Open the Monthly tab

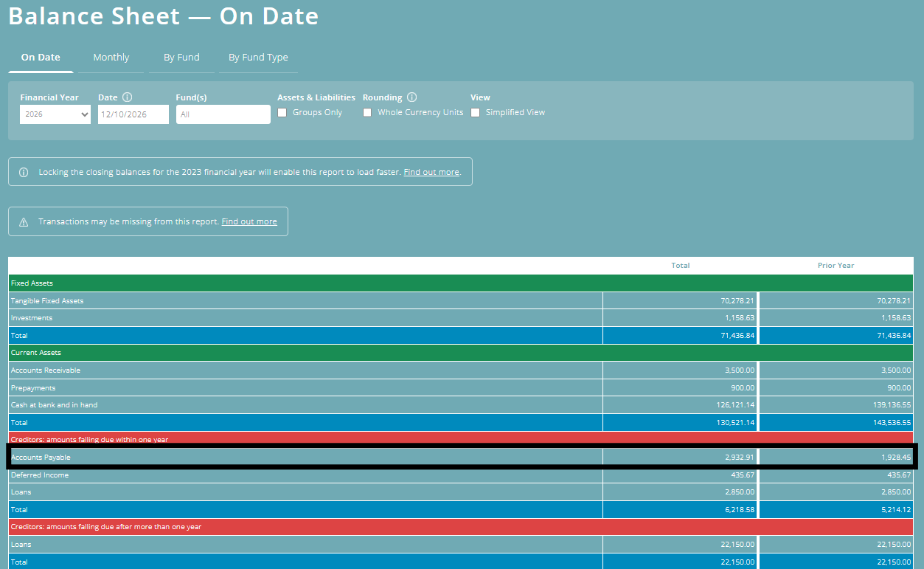coord(111,58)
